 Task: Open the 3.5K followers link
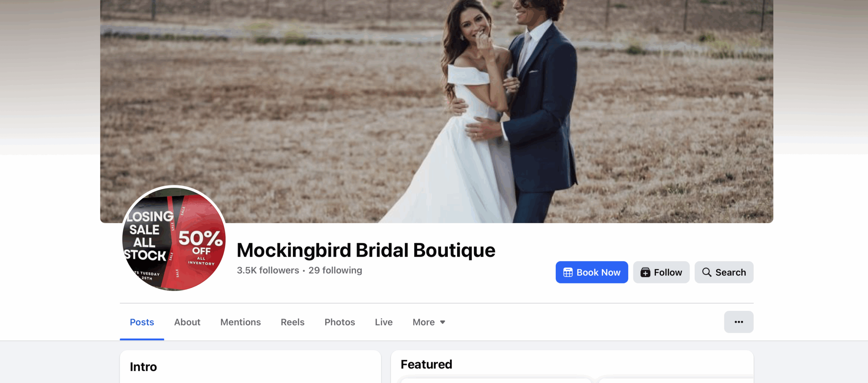[268, 270]
